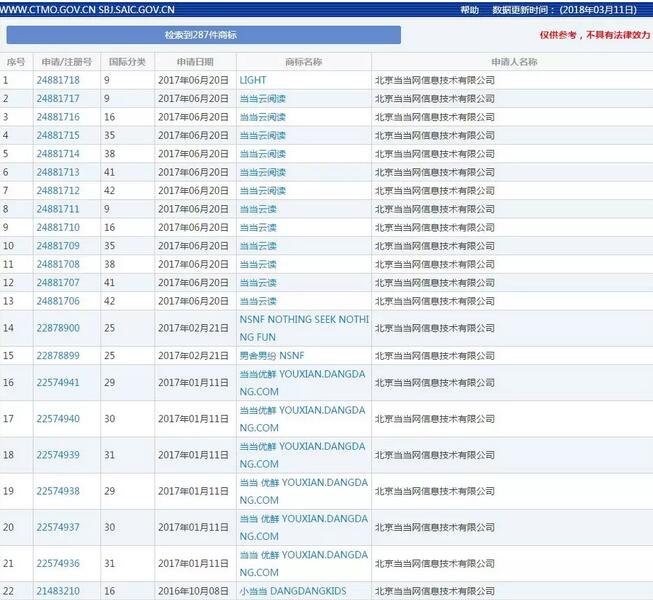This screenshot has height=600, width=653.
Task: Click the 国际分类 column header
Action: tap(127, 62)
